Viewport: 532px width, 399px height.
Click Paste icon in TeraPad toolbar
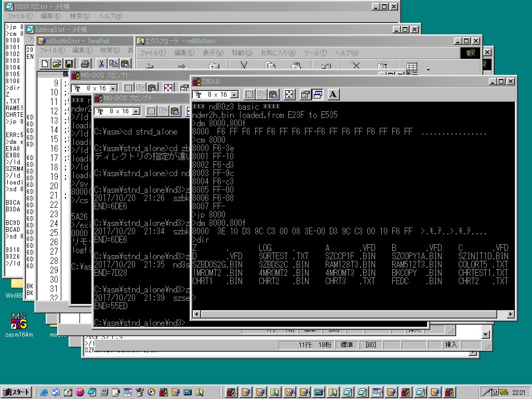(126, 63)
